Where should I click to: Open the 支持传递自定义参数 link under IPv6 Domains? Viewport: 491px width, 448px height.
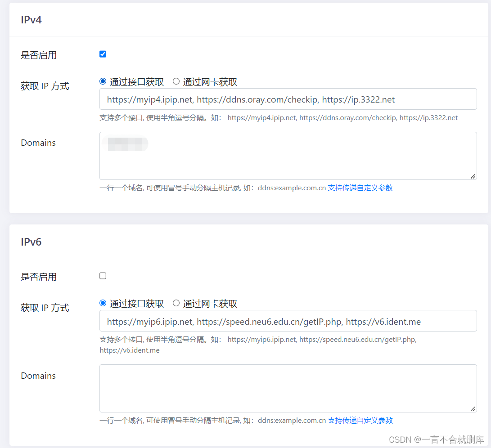(360, 420)
